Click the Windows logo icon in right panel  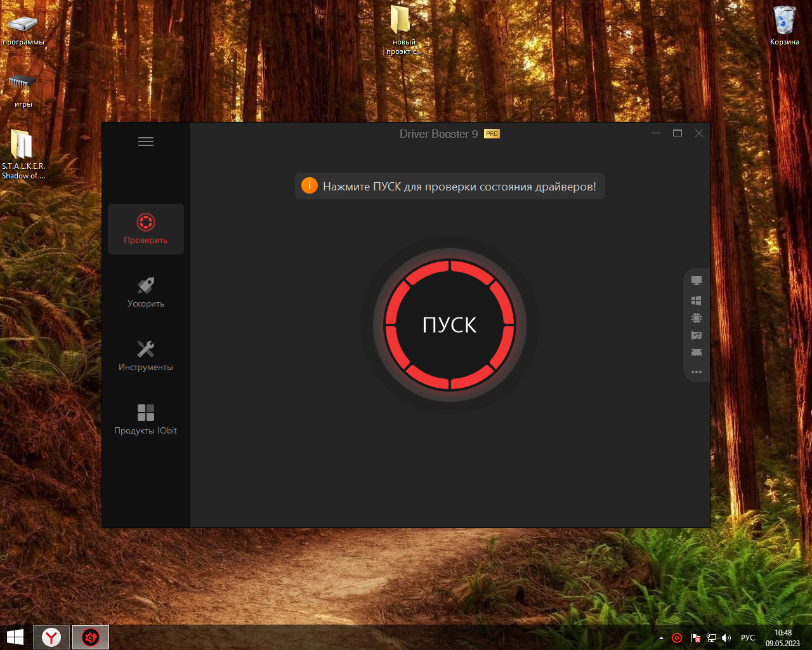[697, 300]
